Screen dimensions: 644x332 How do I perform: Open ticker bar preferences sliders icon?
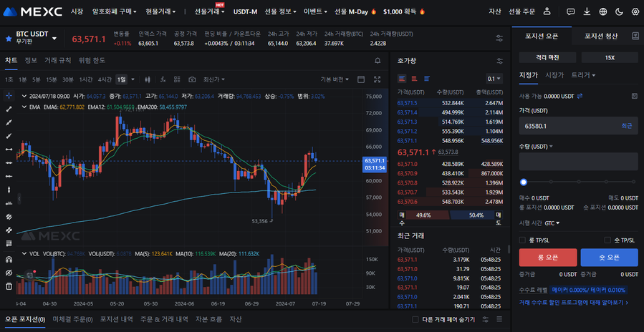(x=499, y=39)
